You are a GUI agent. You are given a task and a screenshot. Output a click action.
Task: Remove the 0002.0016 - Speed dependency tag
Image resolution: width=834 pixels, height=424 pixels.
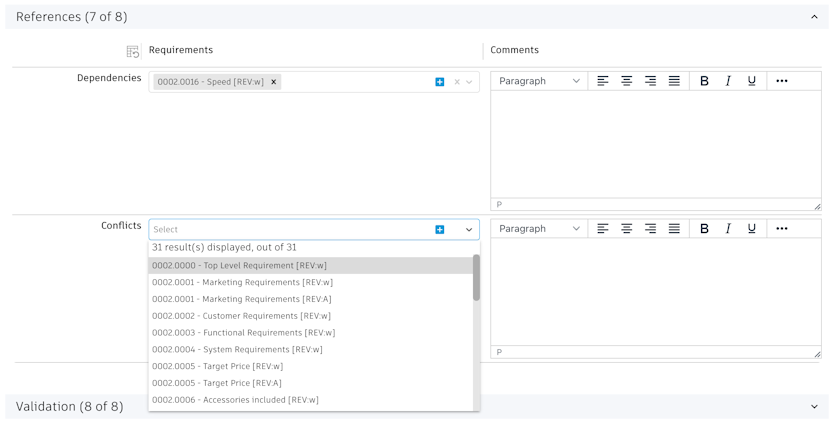click(x=274, y=82)
